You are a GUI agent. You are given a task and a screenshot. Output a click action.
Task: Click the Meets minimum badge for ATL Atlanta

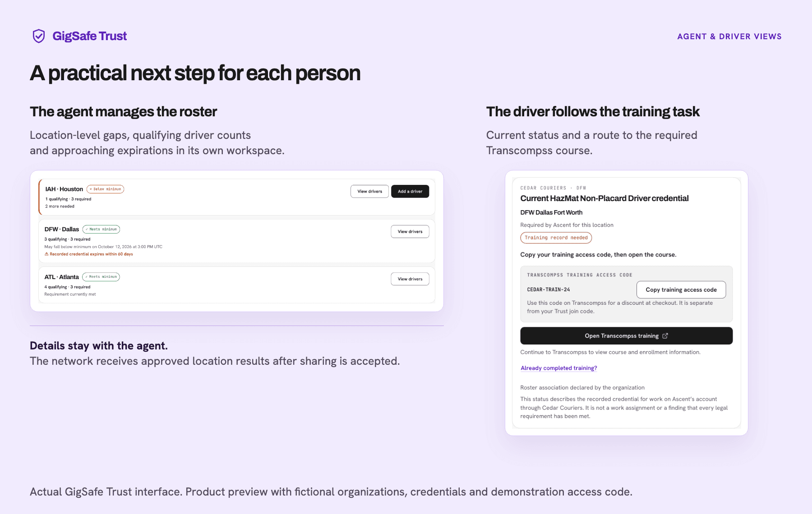point(101,277)
